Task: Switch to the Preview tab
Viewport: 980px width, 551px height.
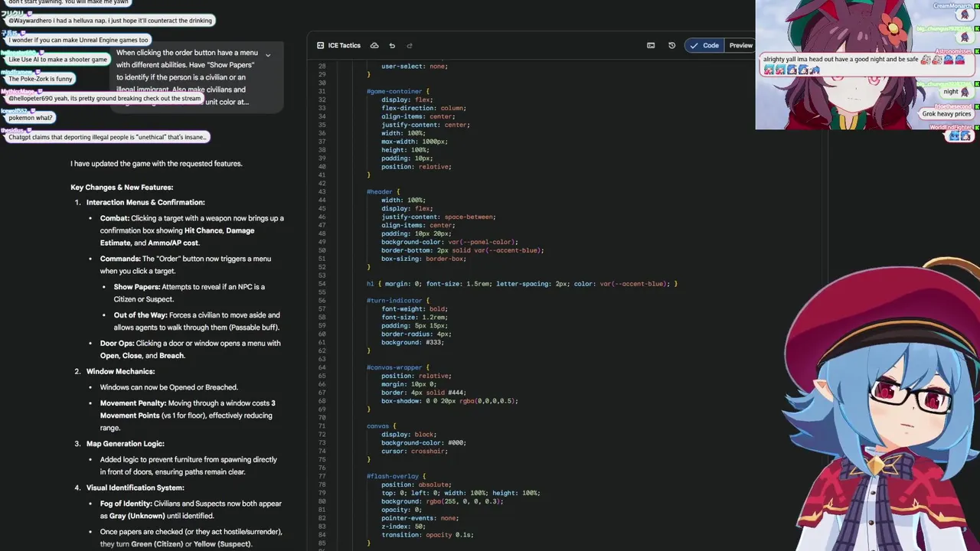Action: pyautogui.click(x=740, y=46)
